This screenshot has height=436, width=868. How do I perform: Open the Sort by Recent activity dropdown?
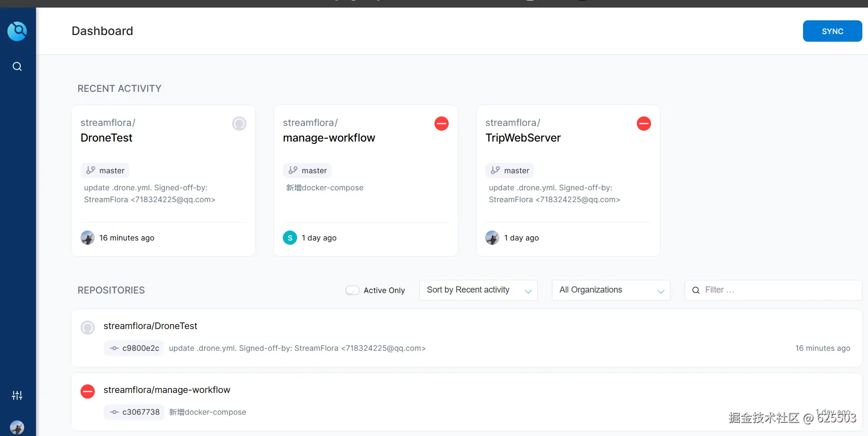pos(479,290)
